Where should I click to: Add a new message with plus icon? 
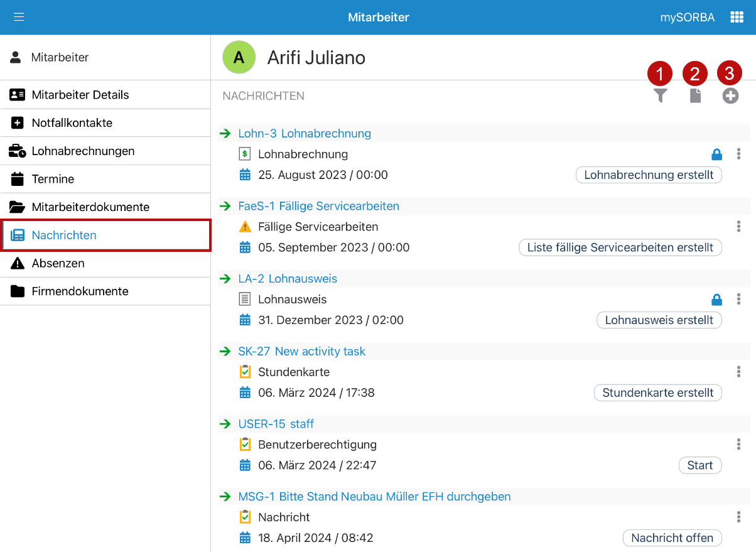[x=730, y=96]
